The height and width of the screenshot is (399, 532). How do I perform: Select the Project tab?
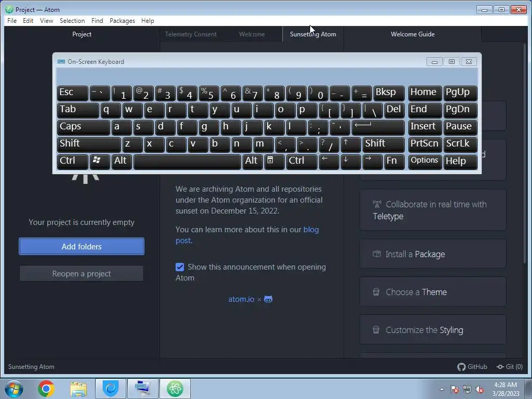coord(82,34)
